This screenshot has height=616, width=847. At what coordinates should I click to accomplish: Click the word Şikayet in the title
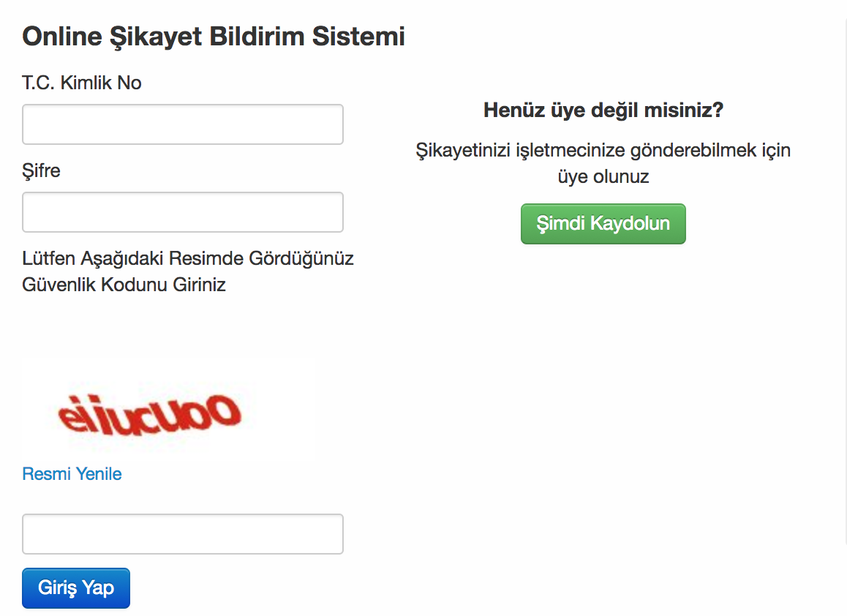click(156, 37)
